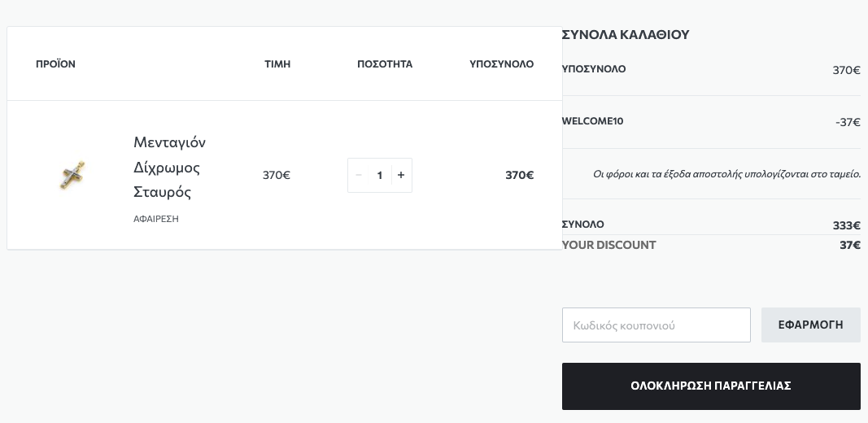The image size is (868, 423).
Task: Click the 370€ unit price in row
Action: click(277, 175)
